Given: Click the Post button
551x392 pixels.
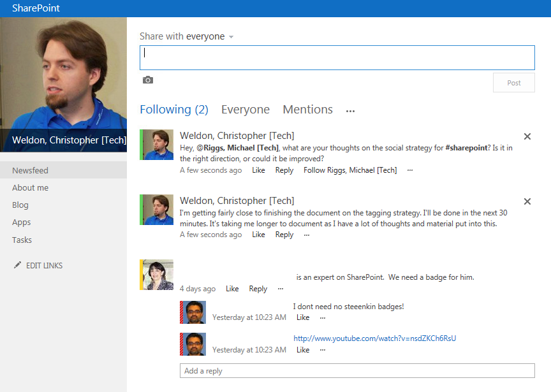Looking at the screenshot, I should pyautogui.click(x=514, y=83).
